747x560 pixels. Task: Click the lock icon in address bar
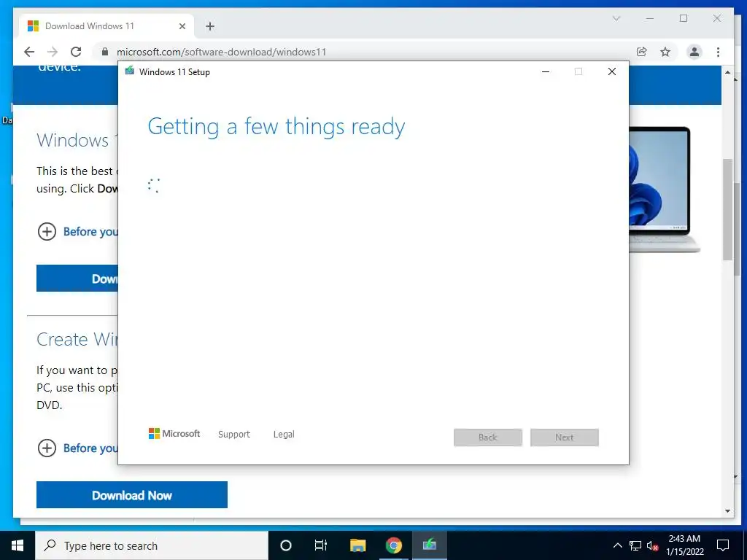[105, 52]
